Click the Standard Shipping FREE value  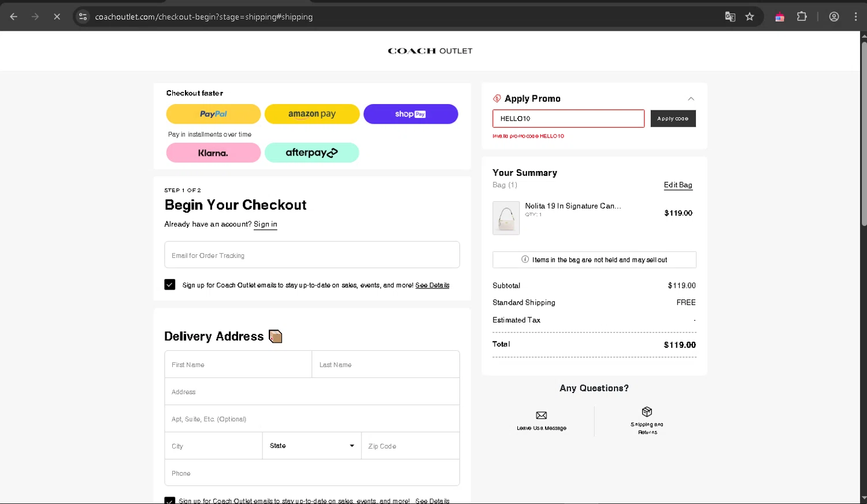(686, 302)
